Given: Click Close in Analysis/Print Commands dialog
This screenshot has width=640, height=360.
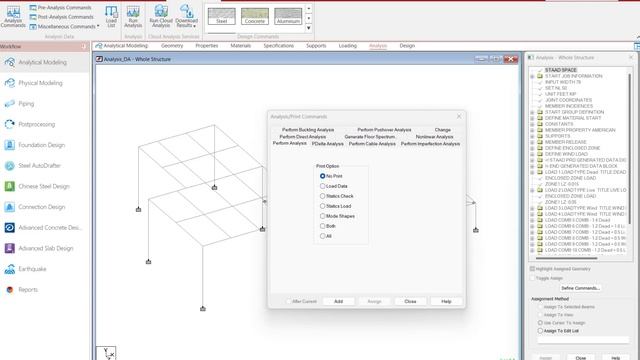Looking at the screenshot, I should coord(410,301).
